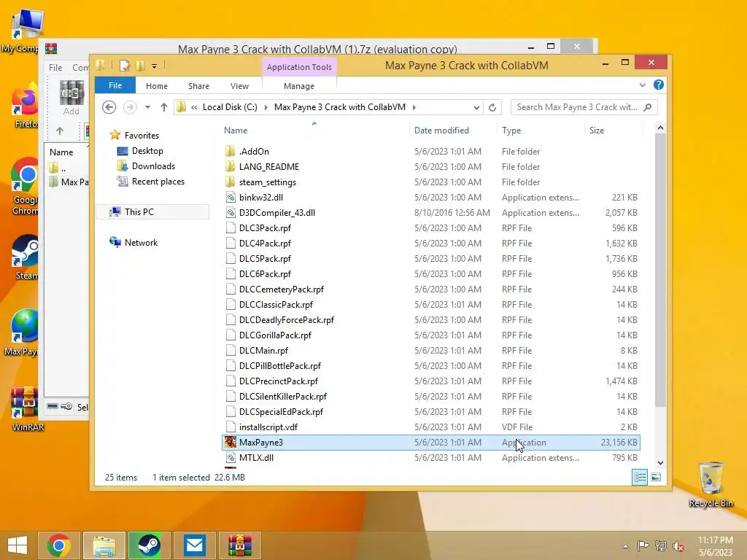Open Google Chrome from the taskbar

click(59, 545)
